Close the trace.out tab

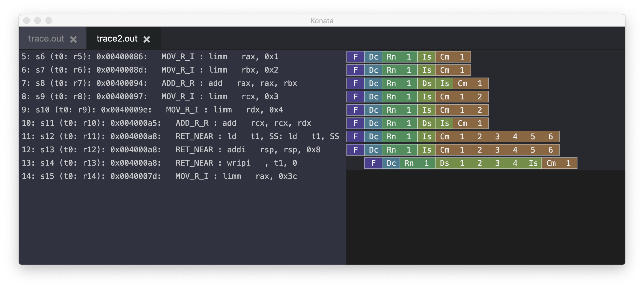tap(73, 39)
